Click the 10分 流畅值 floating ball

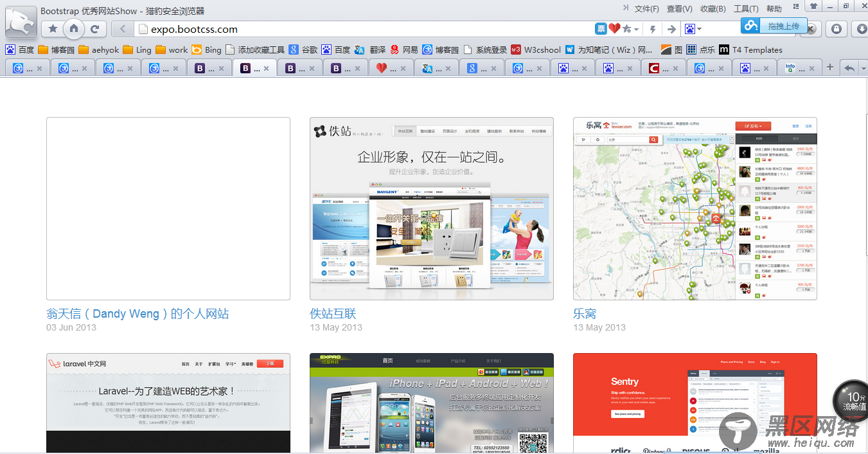852,401
